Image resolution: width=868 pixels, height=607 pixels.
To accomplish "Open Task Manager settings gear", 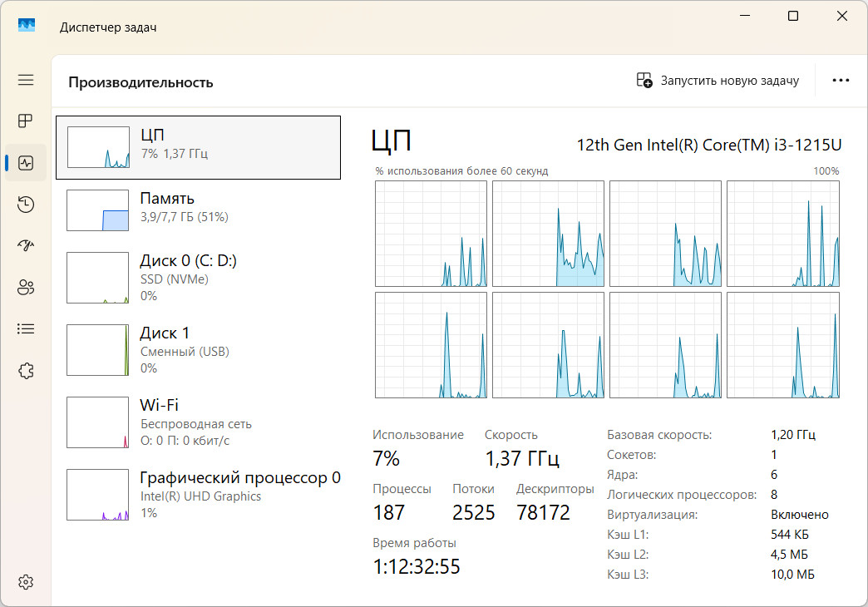I will click(x=26, y=581).
